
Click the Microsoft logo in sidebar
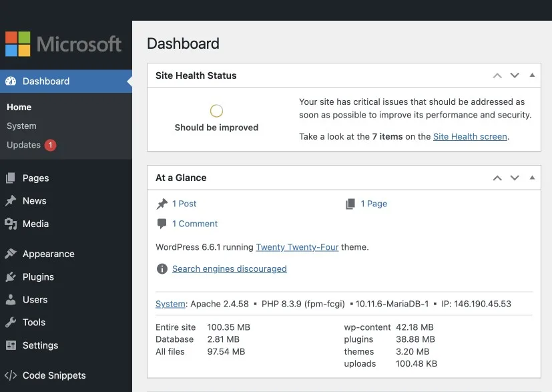(x=63, y=44)
